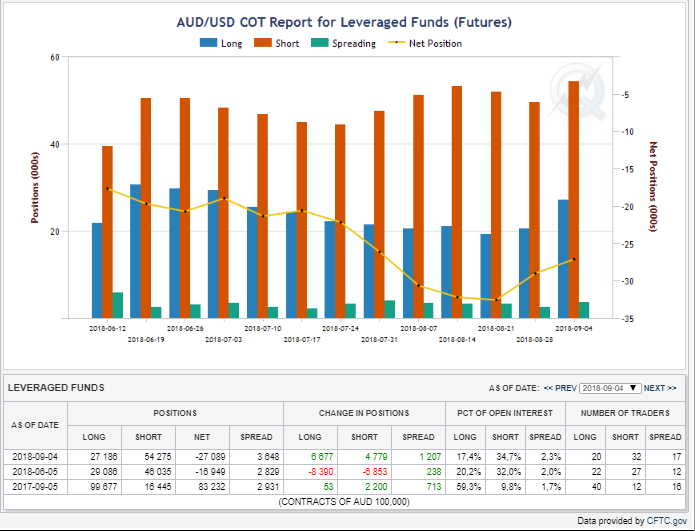Click the 2018-09-04 x-axis date label
The height and width of the screenshot is (531, 695).
pos(574,328)
